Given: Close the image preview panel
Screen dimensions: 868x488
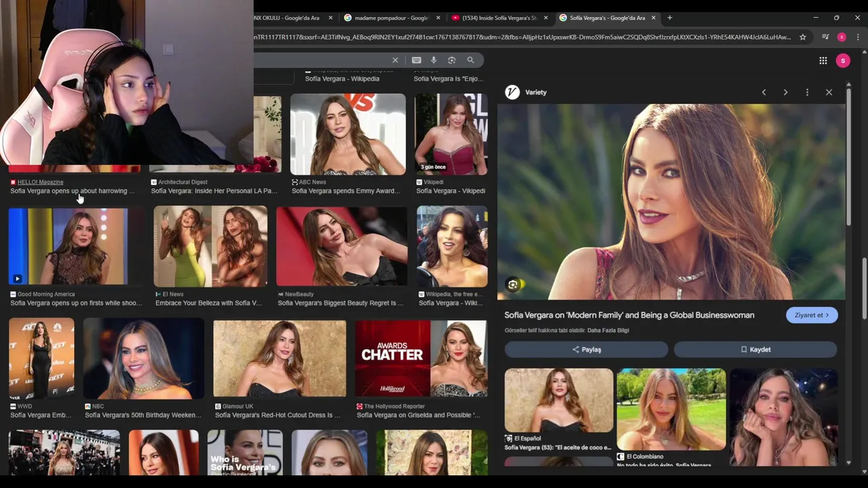Looking at the screenshot, I should coord(829,92).
